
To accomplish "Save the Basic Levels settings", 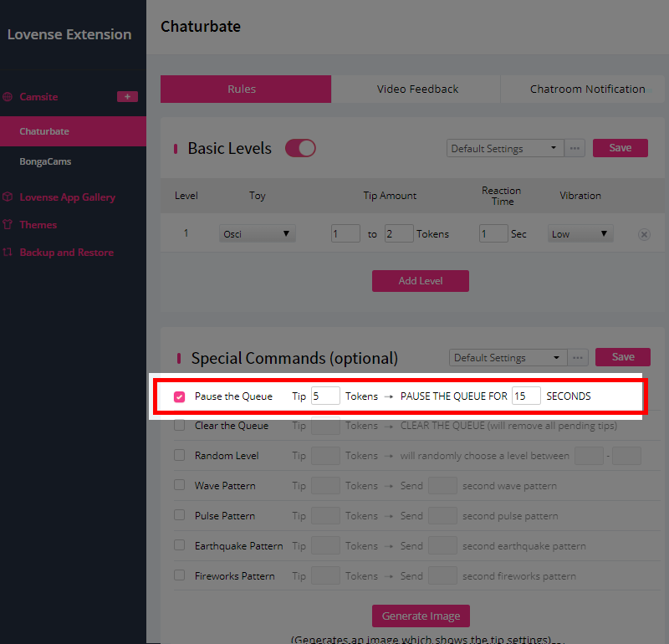I will (x=620, y=148).
